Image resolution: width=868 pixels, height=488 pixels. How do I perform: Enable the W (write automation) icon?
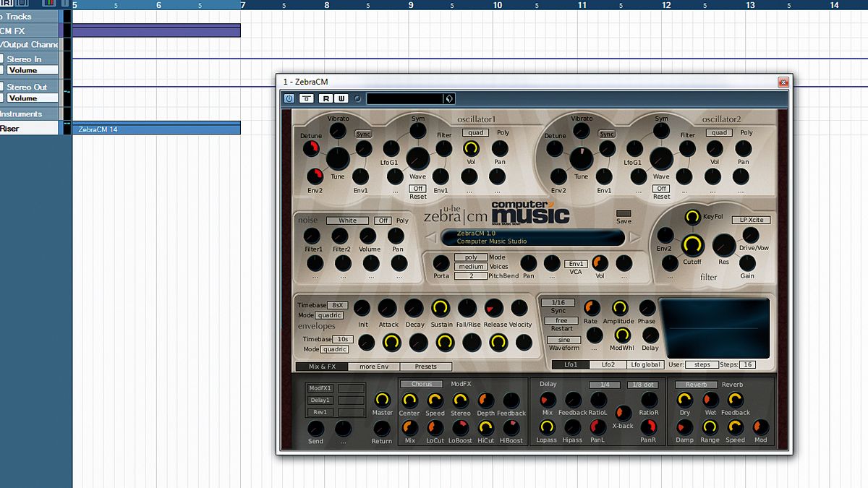(341, 98)
